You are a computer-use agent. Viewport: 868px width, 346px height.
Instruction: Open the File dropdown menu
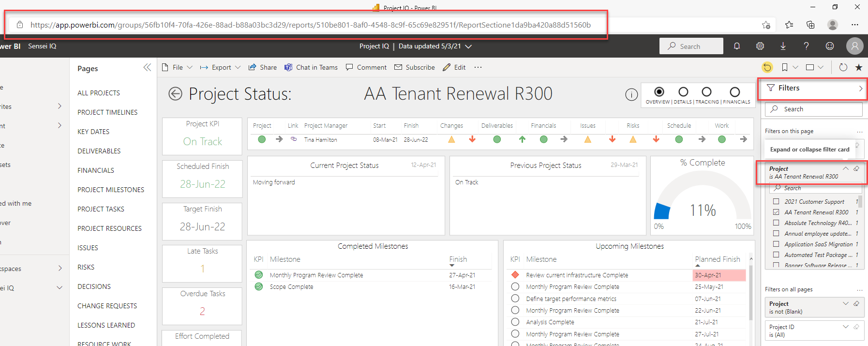pos(178,67)
